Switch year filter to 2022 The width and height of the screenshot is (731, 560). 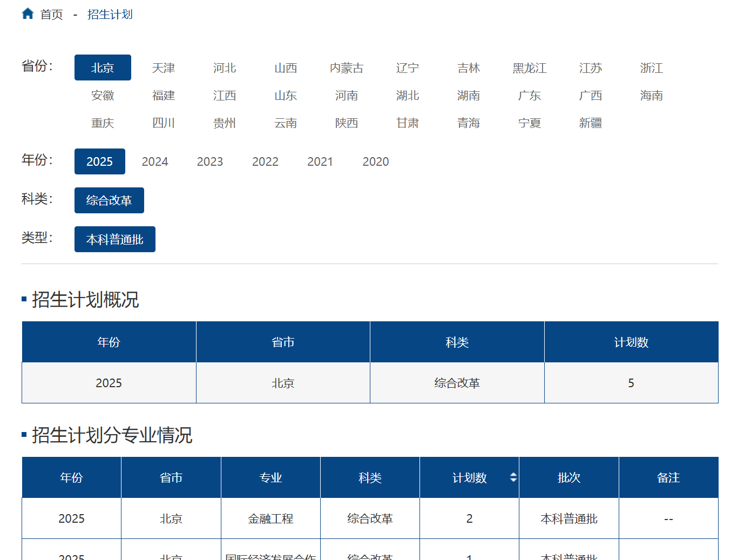point(265,161)
